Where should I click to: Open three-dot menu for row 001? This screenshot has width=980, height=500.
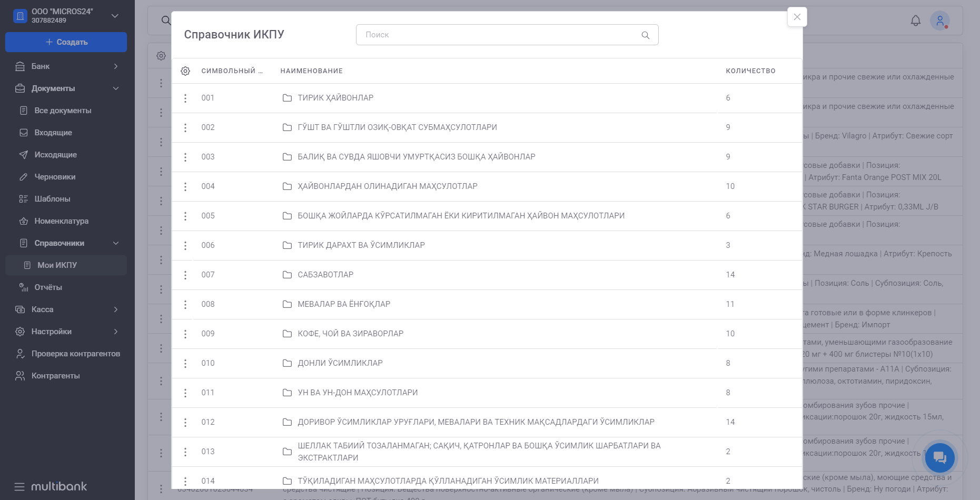(x=185, y=98)
